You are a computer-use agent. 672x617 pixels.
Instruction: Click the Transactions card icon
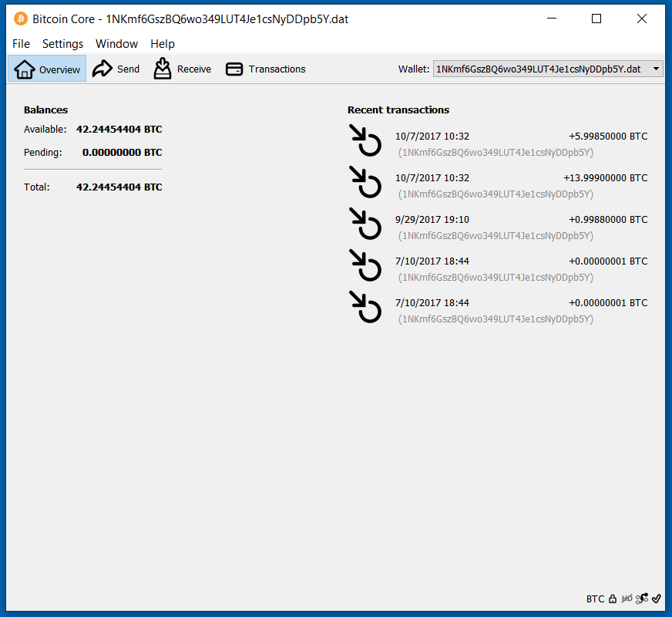click(x=234, y=69)
